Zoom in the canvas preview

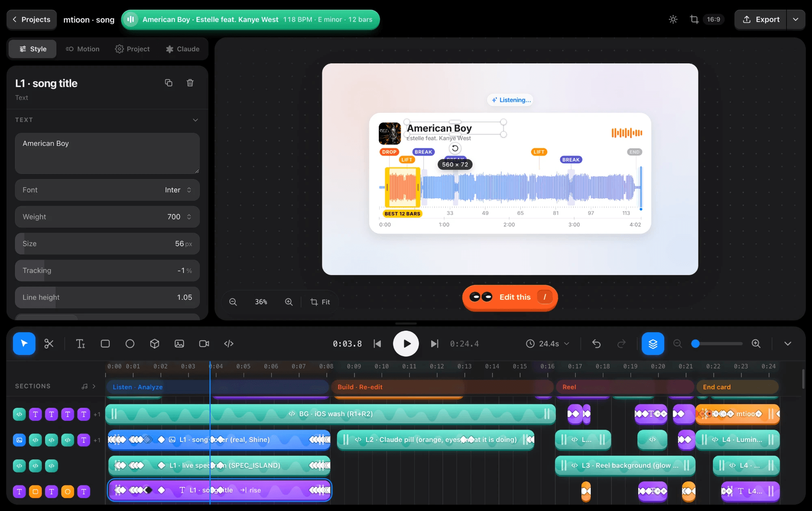289,302
